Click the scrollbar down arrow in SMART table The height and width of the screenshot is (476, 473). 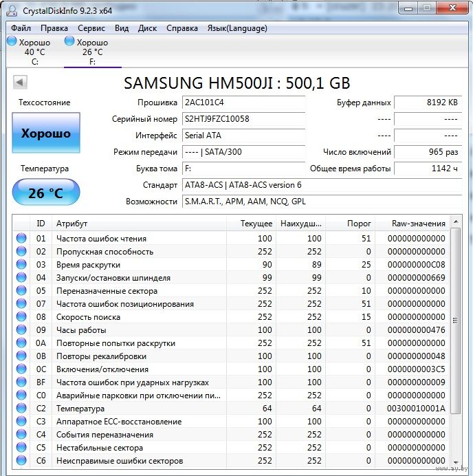coord(455,462)
